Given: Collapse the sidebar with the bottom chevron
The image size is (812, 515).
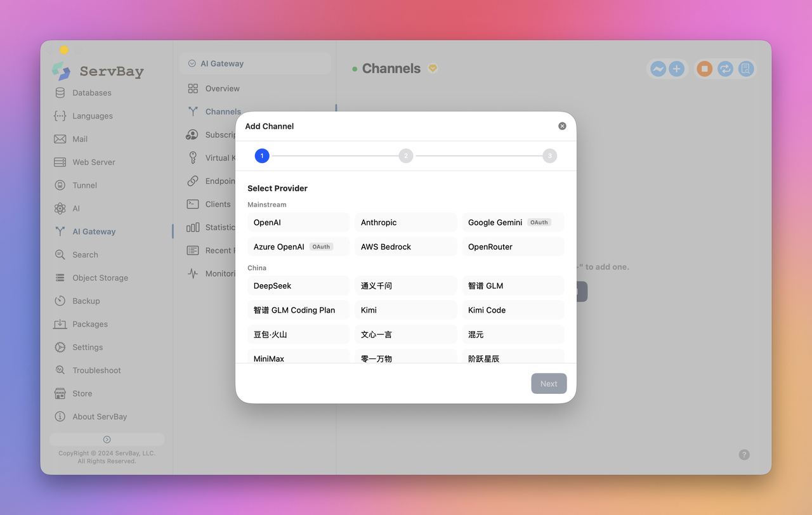Looking at the screenshot, I should [107, 440].
